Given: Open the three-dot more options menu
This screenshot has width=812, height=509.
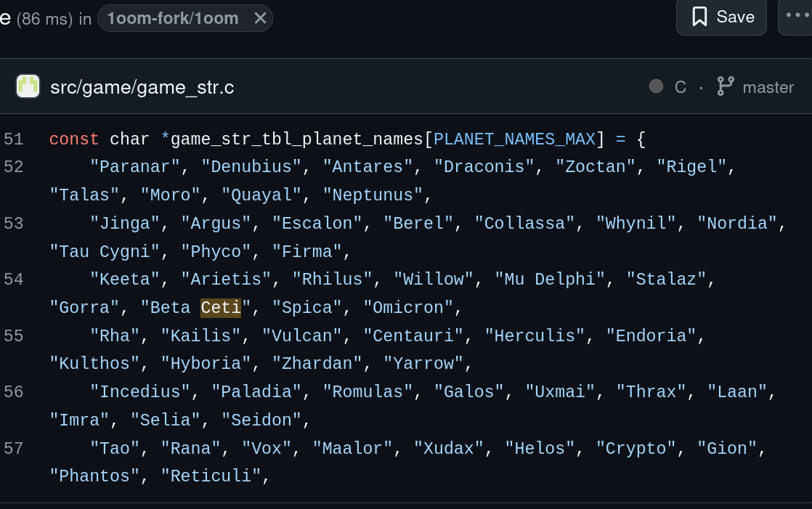Looking at the screenshot, I should coord(797,17).
